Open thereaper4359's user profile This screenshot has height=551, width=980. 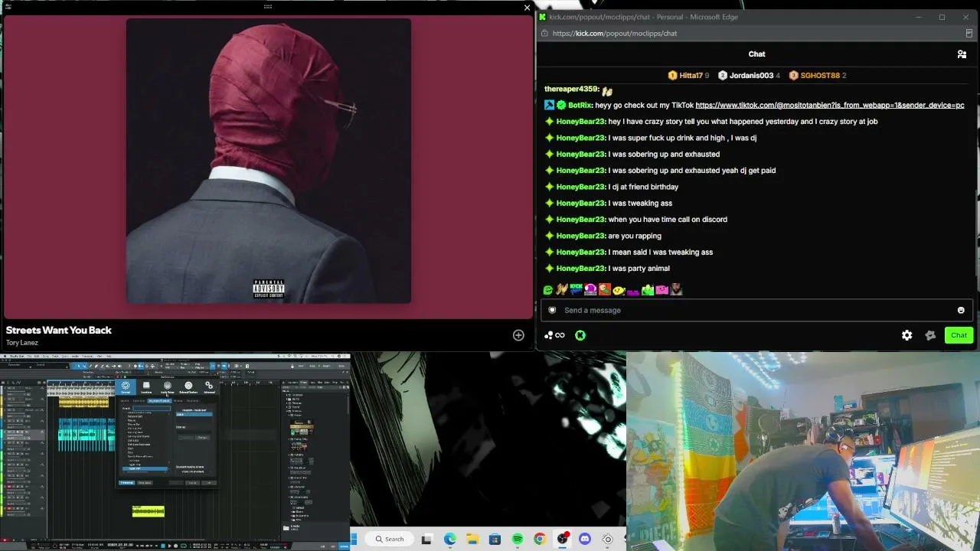(x=571, y=90)
